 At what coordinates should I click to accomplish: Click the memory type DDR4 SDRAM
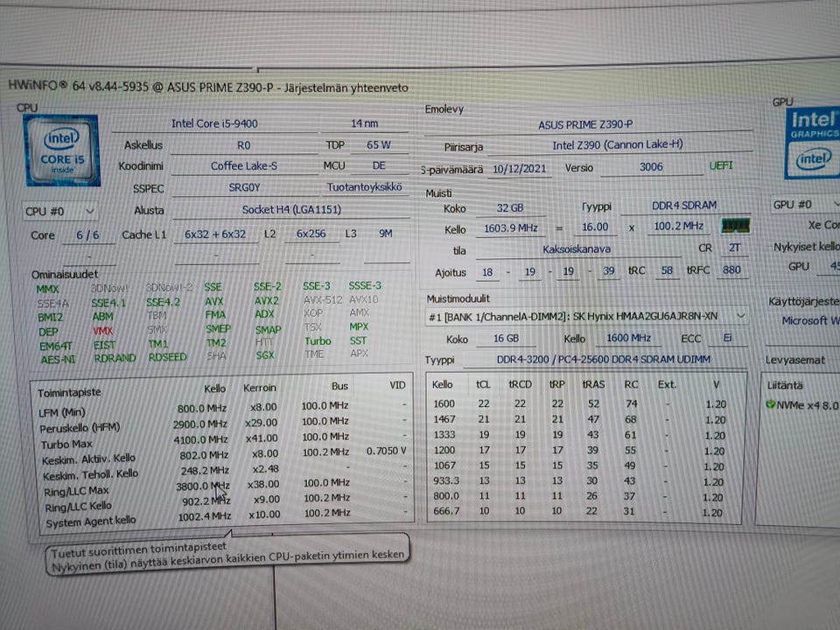coord(684,205)
